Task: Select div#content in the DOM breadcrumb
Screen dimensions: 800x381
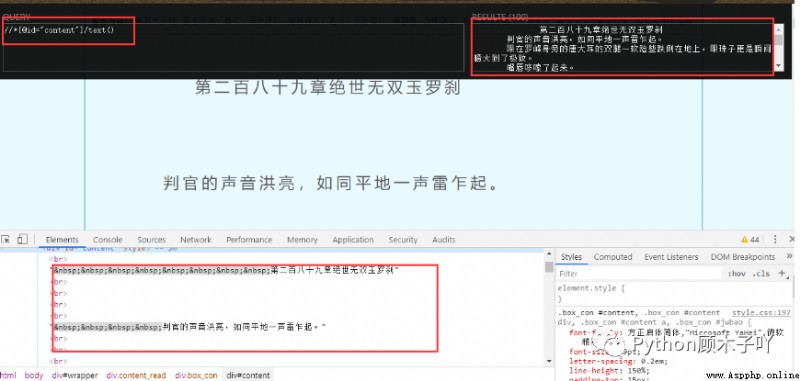Action: pyautogui.click(x=248, y=375)
